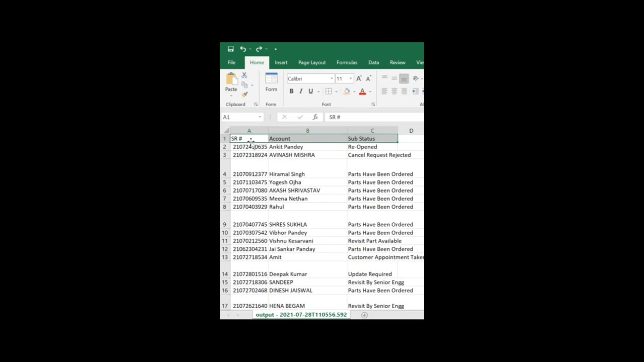Click the Paste clipboard icon
This screenshot has height=362, width=644.
point(231,79)
